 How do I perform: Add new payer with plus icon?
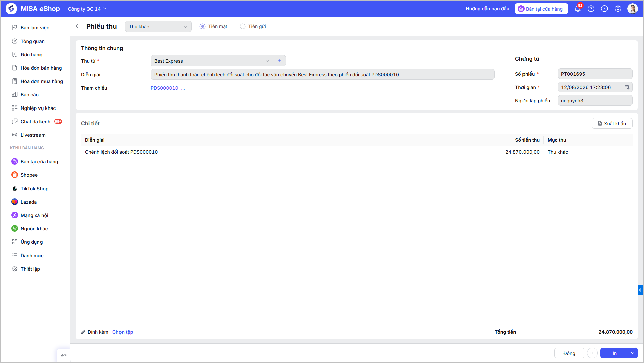[279, 61]
